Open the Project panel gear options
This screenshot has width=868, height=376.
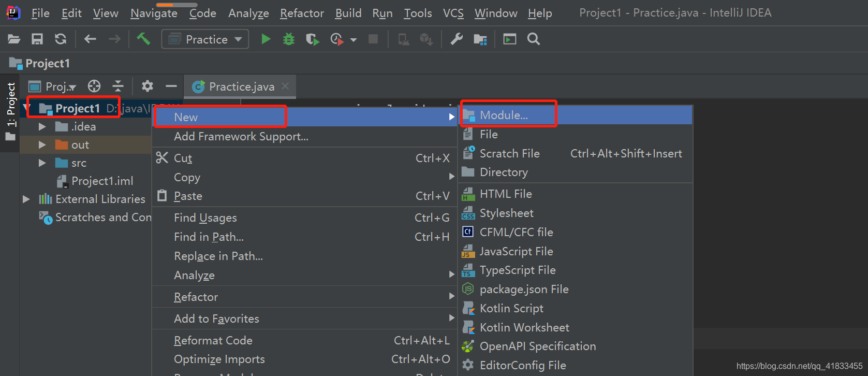pos(148,86)
